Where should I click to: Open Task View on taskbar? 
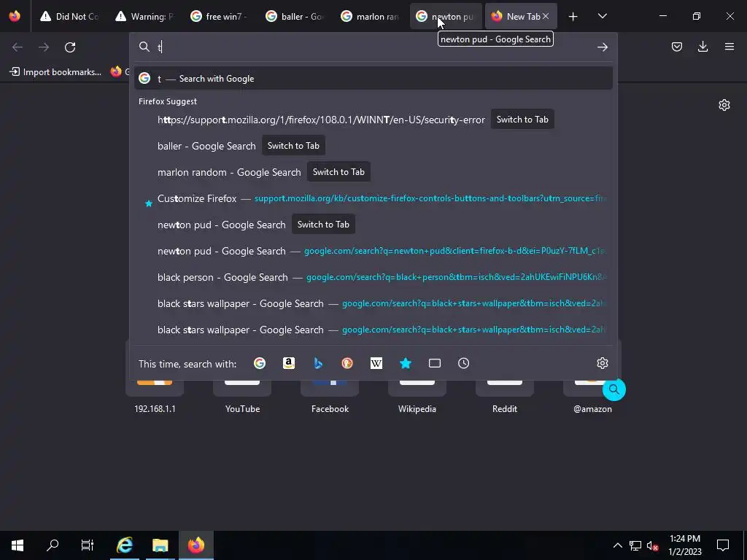click(88, 545)
